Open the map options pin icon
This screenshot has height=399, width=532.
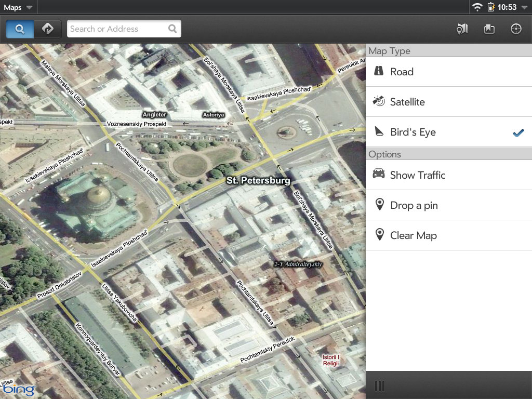[x=462, y=29]
